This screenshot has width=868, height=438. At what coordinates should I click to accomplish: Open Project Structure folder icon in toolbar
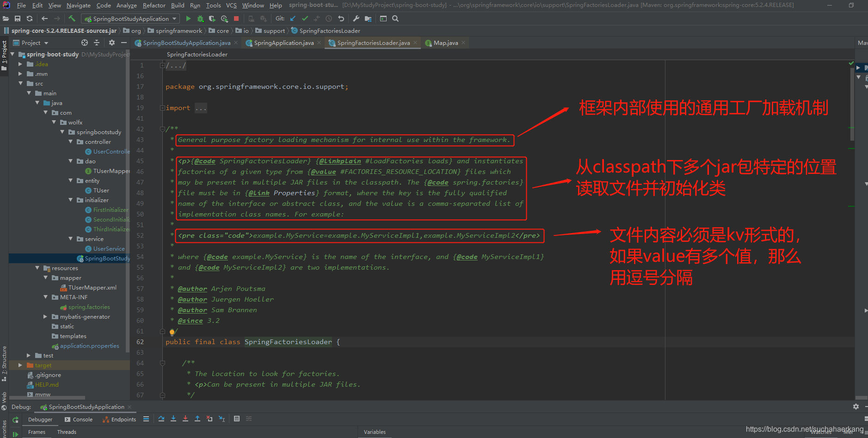[368, 19]
